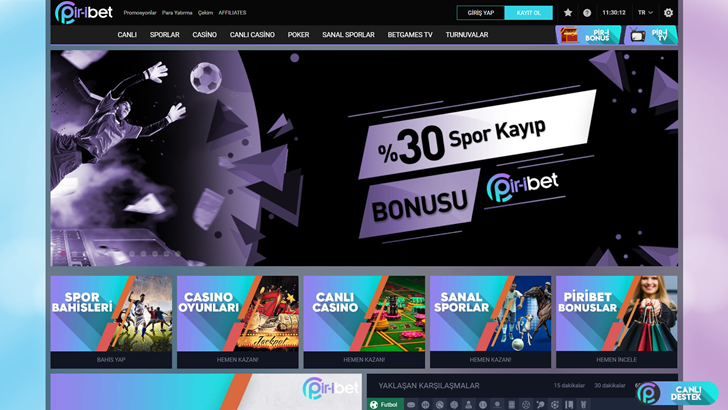Go to the CANLI CASİNO menu section
The image size is (728, 410).
[x=252, y=35]
